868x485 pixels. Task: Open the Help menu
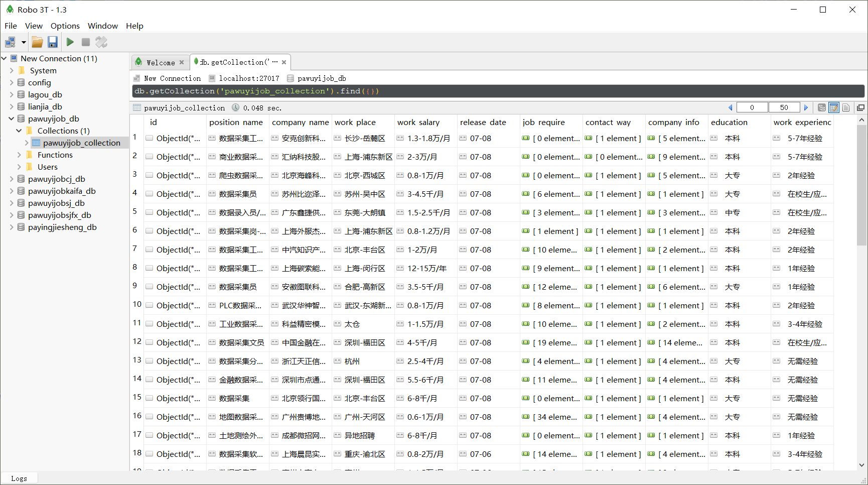134,26
